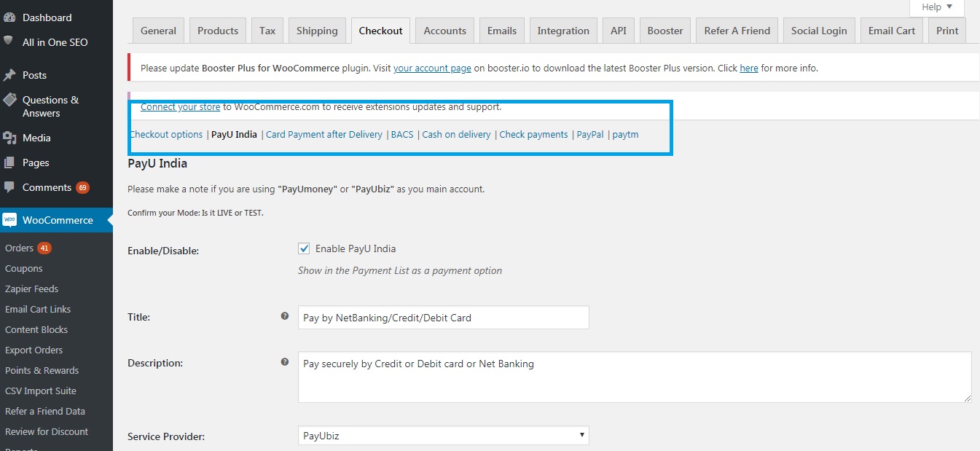Open the Print tab

pos(947,31)
